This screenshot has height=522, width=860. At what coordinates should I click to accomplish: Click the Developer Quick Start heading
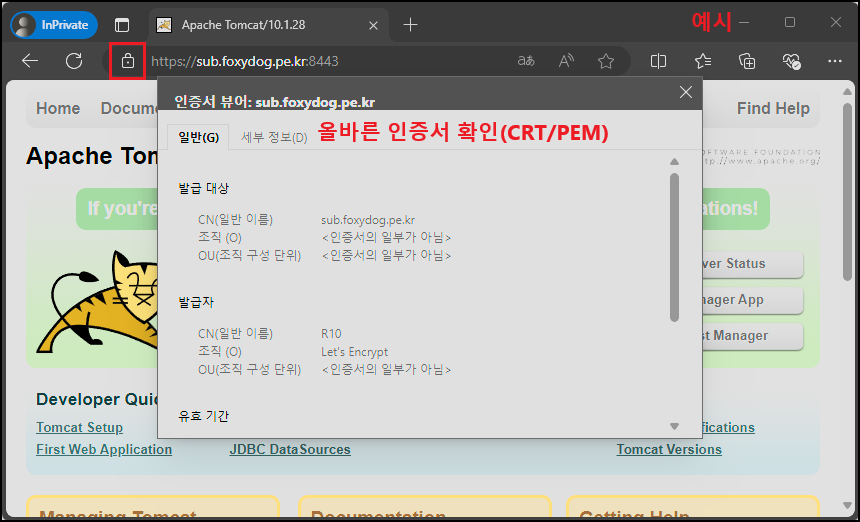pyautogui.click(x=97, y=399)
